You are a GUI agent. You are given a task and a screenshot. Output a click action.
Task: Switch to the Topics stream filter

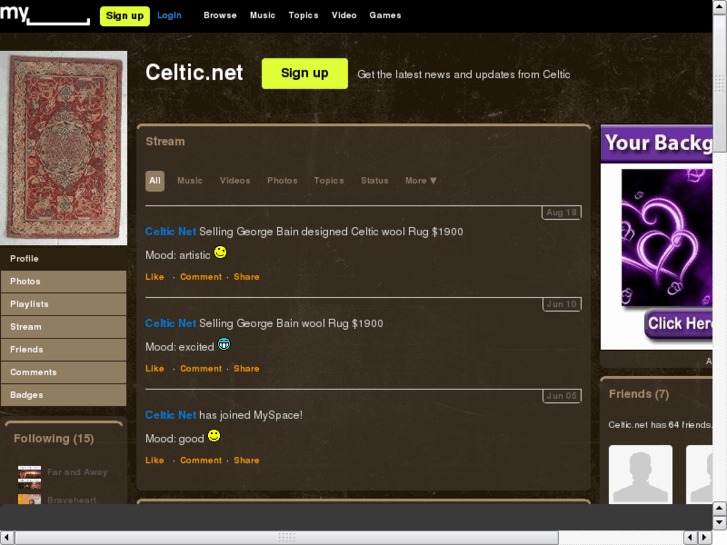coord(329,181)
